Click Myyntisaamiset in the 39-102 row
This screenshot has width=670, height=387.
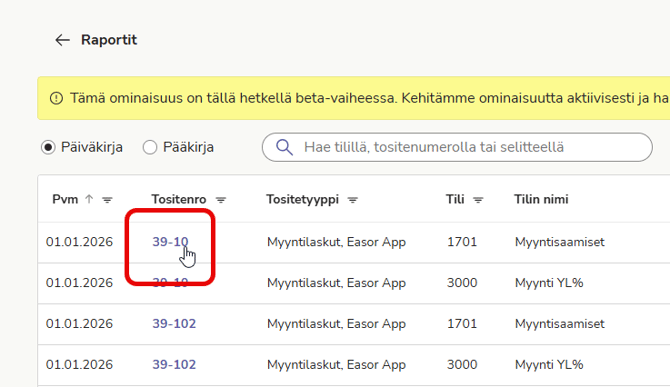point(560,324)
